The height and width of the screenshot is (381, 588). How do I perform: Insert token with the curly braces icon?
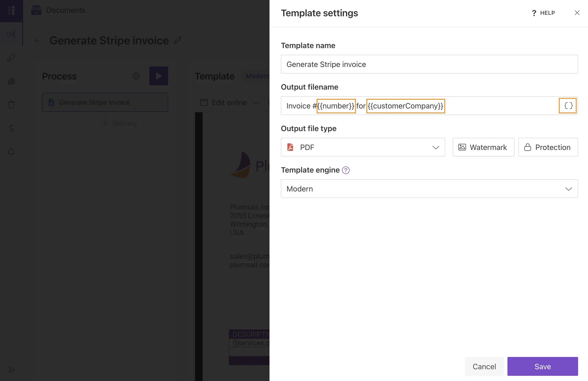[x=568, y=106]
